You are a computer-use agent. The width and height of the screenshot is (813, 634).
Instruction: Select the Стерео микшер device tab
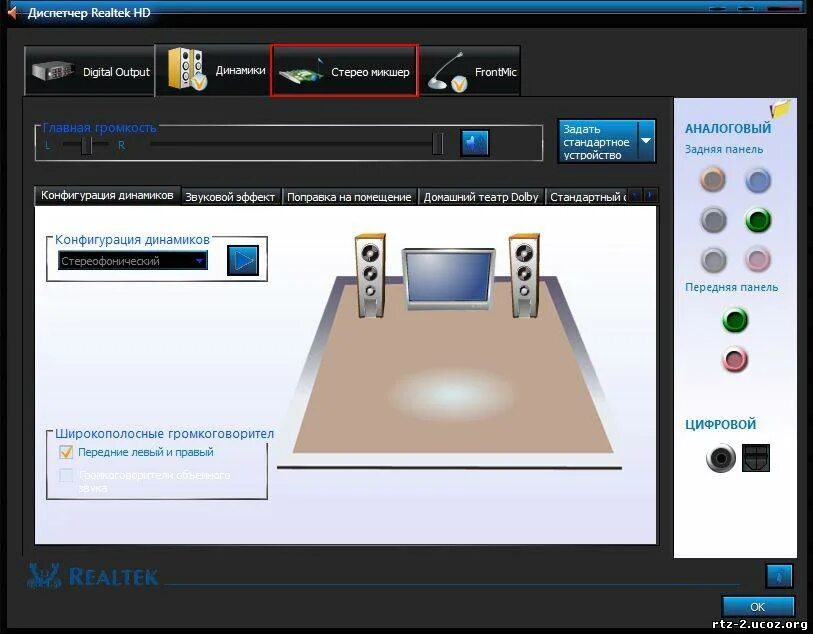point(344,71)
